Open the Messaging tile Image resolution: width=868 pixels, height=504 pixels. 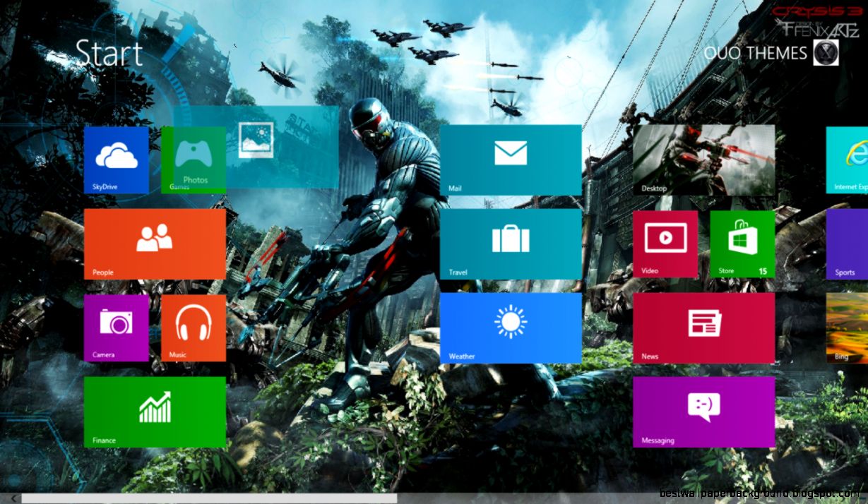pyautogui.click(x=703, y=412)
